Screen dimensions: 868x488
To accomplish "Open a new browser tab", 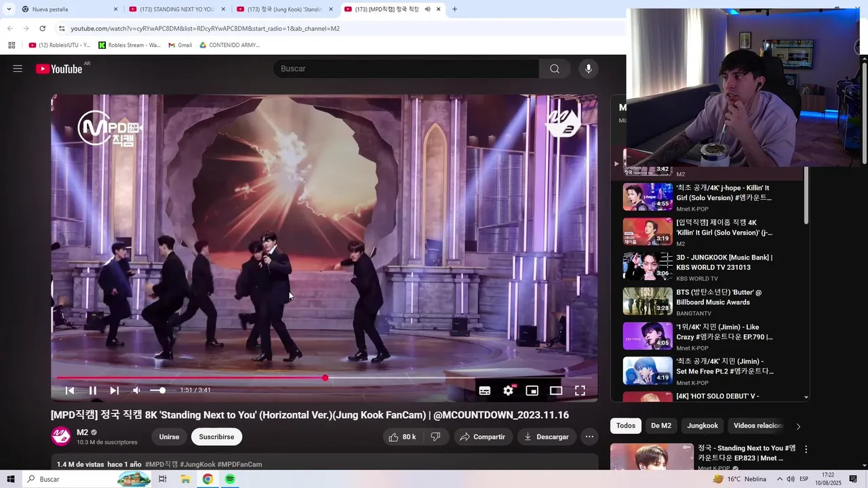I will click(x=454, y=9).
